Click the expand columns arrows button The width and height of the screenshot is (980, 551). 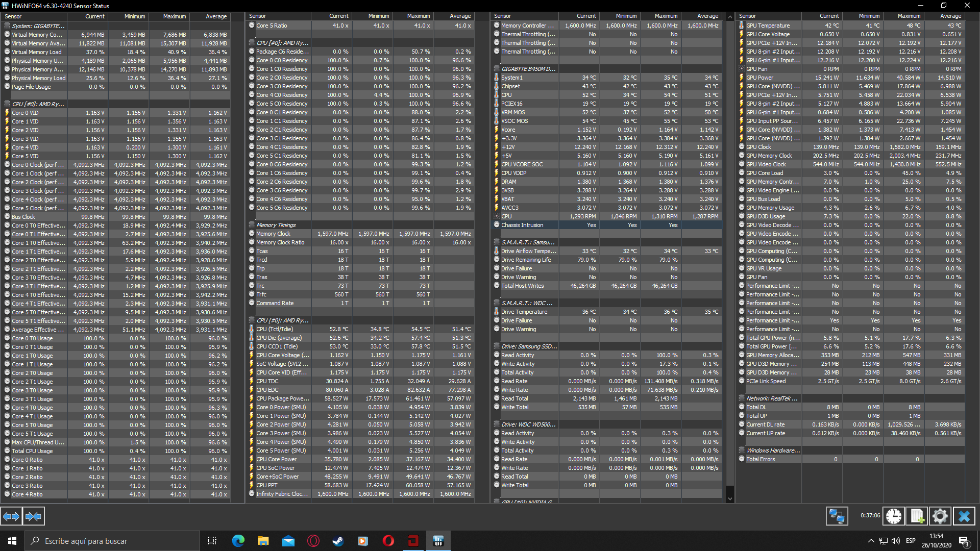coord(11,516)
